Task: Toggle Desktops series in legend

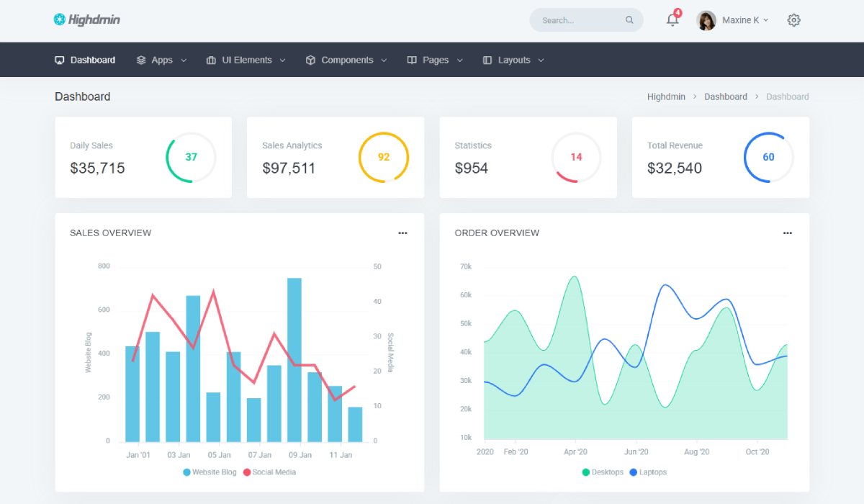Action: point(602,472)
